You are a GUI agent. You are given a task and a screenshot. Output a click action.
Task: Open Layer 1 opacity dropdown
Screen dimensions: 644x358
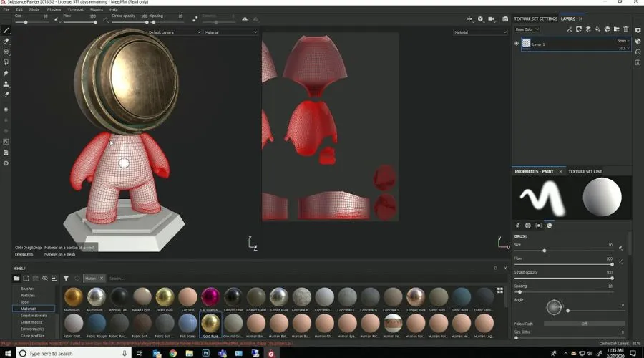click(x=624, y=48)
